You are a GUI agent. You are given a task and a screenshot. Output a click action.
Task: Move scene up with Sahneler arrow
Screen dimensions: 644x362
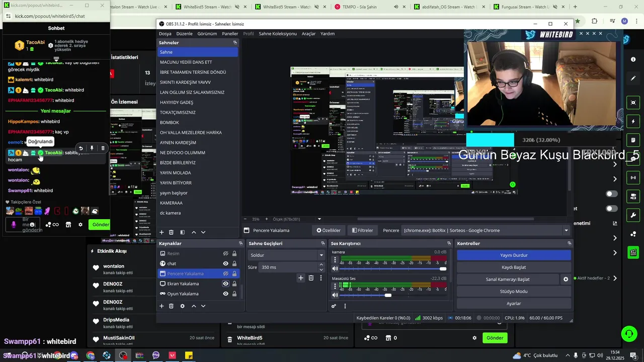click(x=194, y=232)
